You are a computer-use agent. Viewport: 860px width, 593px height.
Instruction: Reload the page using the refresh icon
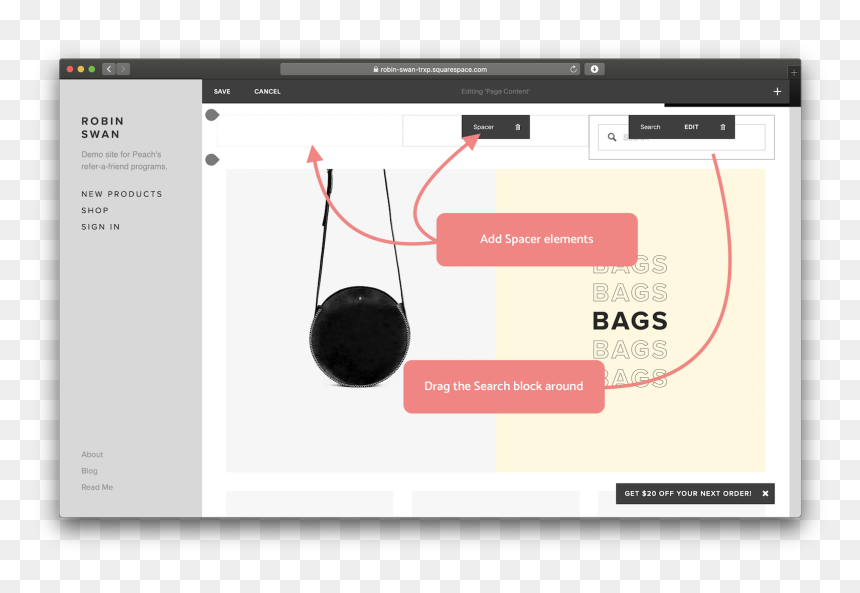[x=573, y=69]
